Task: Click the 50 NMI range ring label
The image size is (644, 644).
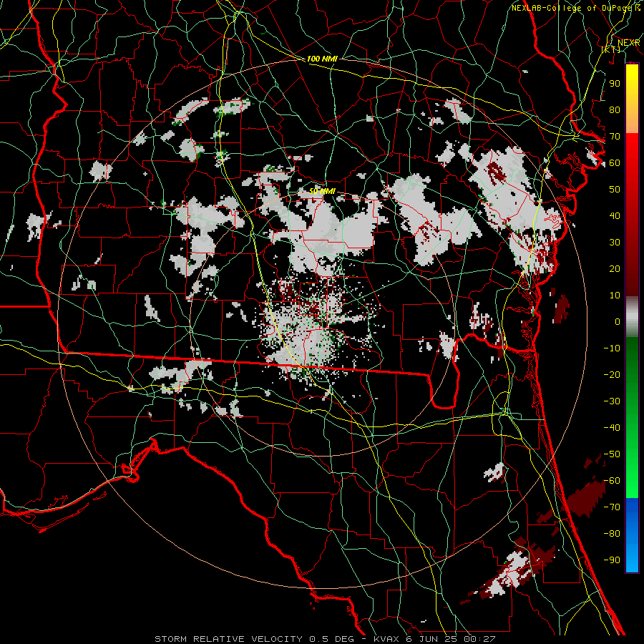Action: click(322, 191)
